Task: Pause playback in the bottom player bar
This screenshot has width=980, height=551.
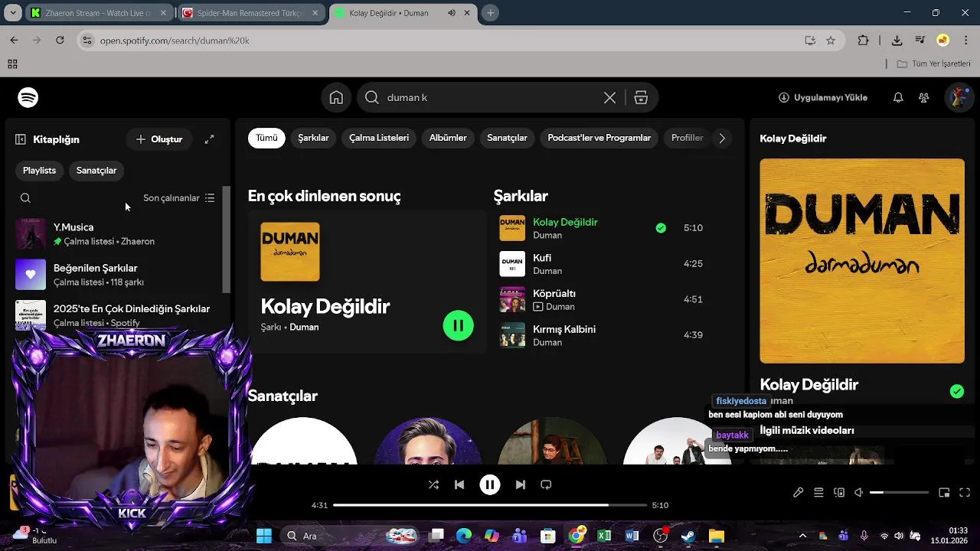Action: click(490, 484)
